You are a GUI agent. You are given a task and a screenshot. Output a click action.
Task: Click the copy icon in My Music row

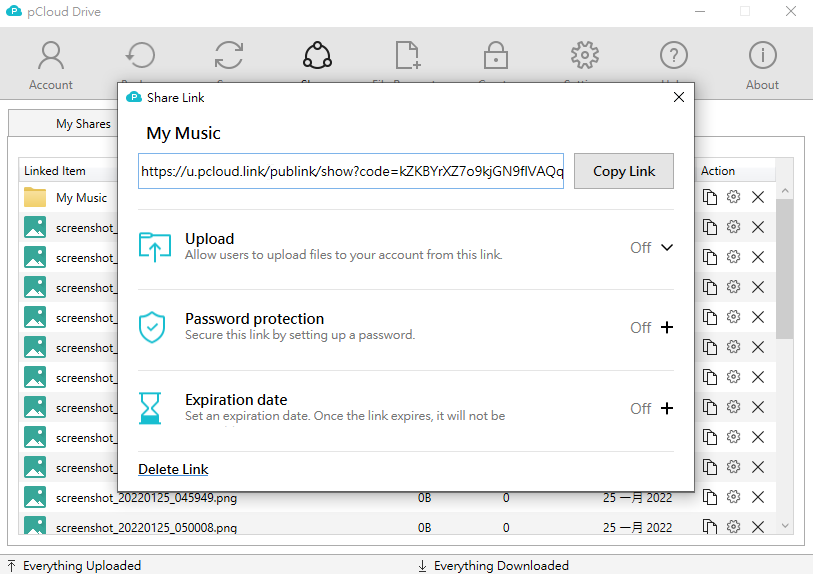point(710,197)
